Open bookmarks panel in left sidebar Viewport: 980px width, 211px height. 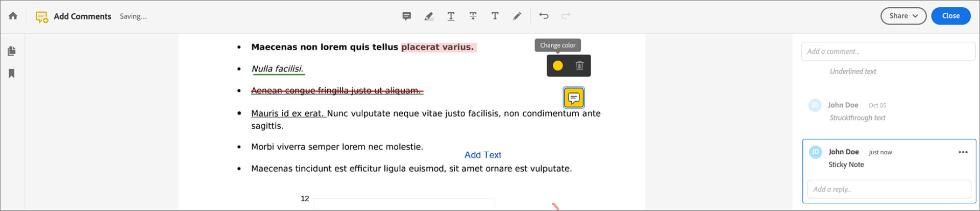pyautogui.click(x=12, y=74)
